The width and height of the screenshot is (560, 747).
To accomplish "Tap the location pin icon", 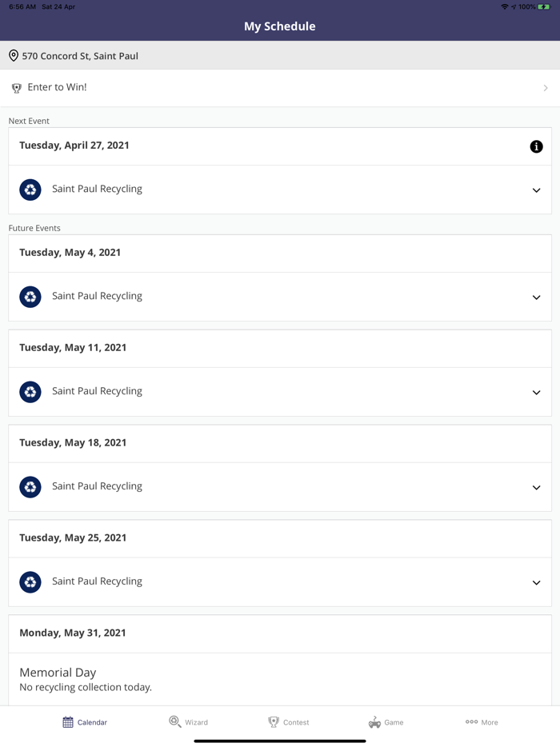I will pyautogui.click(x=14, y=56).
